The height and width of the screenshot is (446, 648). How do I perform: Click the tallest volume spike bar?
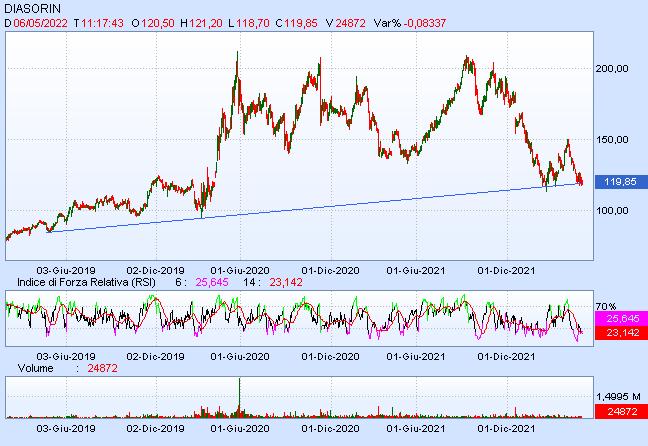tap(239, 398)
